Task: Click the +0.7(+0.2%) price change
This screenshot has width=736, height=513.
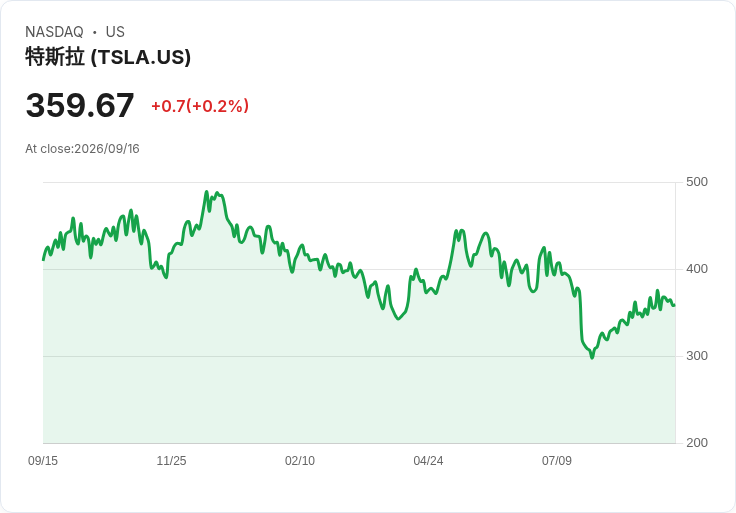Action: click(x=200, y=106)
